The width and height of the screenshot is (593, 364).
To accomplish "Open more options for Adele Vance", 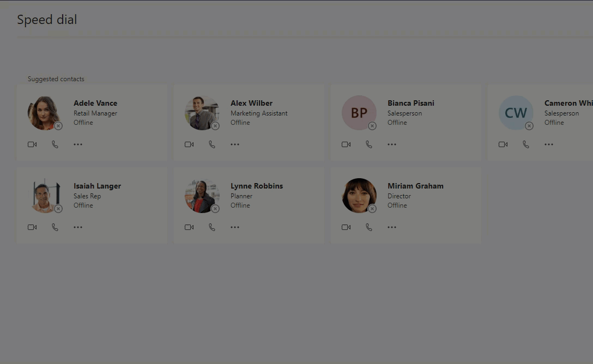I will 78,144.
